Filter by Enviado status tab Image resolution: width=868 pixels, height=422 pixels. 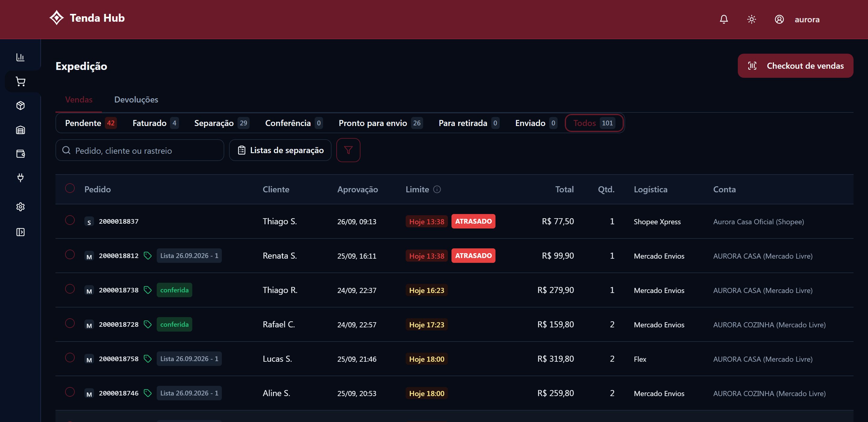(536, 123)
